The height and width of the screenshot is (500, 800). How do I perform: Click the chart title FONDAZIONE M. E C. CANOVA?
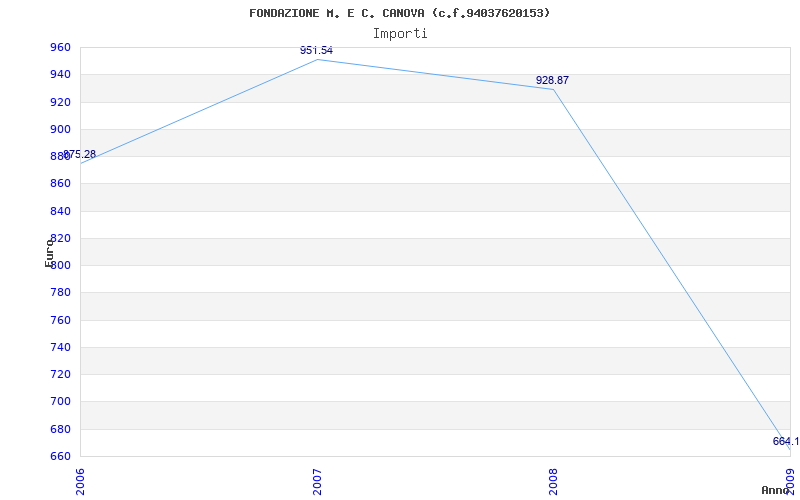[x=399, y=13]
